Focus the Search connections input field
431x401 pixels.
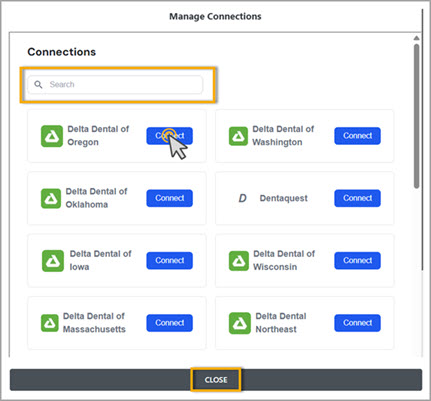pos(115,84)
